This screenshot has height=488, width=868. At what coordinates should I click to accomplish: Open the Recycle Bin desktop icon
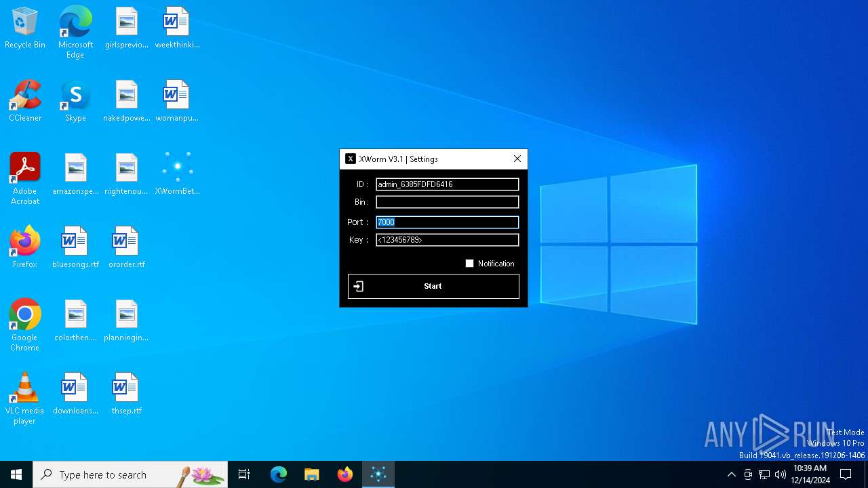25,28
